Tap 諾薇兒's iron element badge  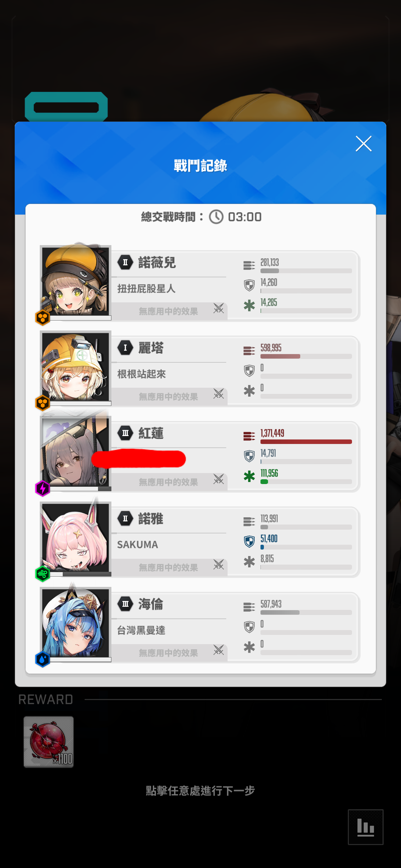pos(43,317)
